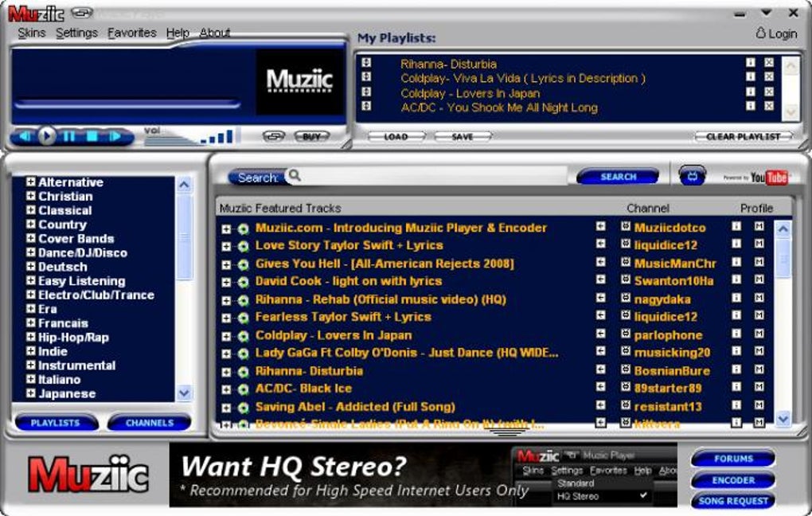Open the FORUMS button
Screen dimensions: 812x516
tap(732, 459)
